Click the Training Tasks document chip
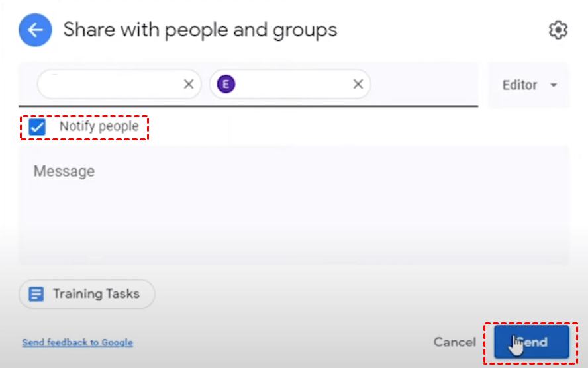 click(x=87, y=294)
